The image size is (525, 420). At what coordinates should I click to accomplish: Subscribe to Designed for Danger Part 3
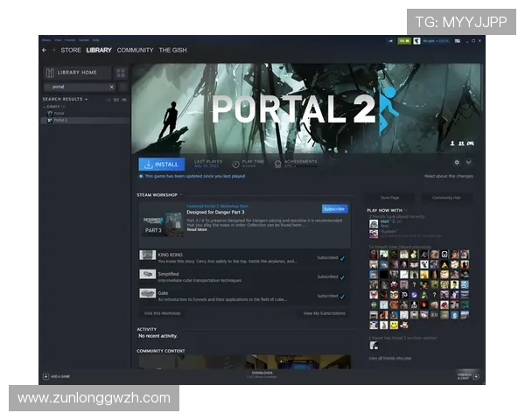pos(334,208)
